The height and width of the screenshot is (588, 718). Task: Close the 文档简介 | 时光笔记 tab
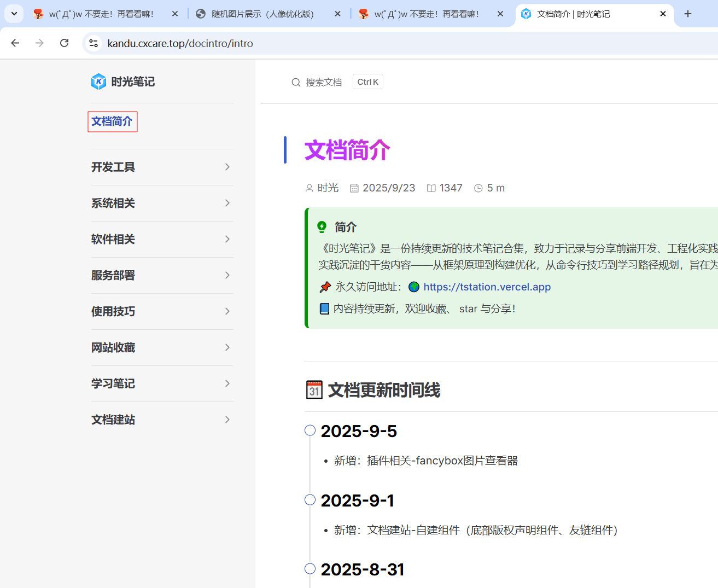tap(663, 14)
